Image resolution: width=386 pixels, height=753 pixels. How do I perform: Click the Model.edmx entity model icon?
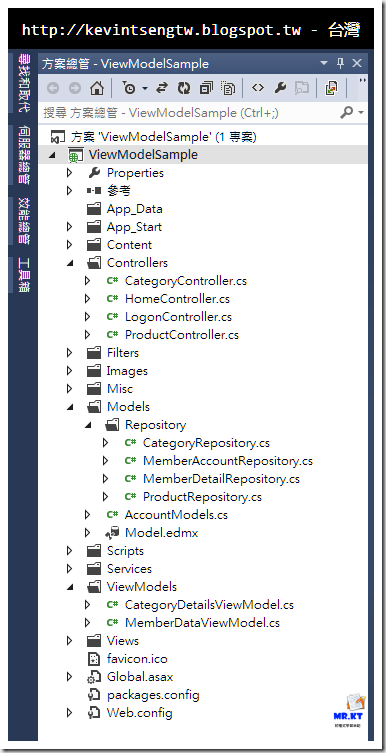tap(112, 533)
